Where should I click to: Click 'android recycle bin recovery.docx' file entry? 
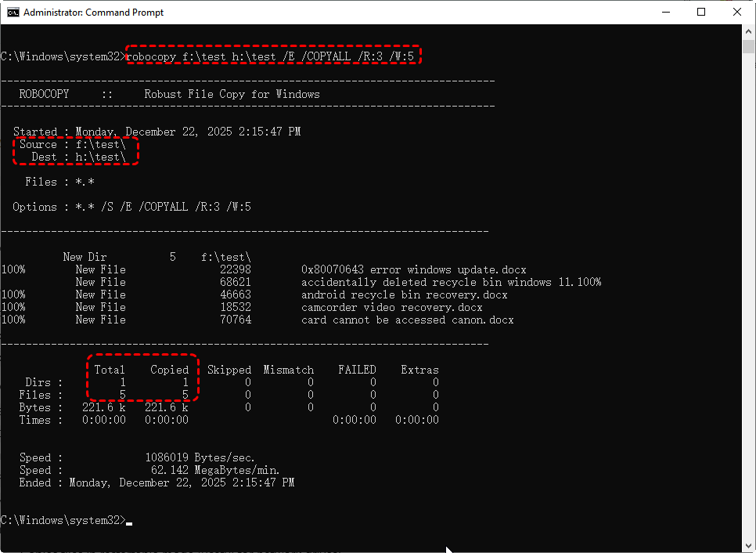coord(404,295)
